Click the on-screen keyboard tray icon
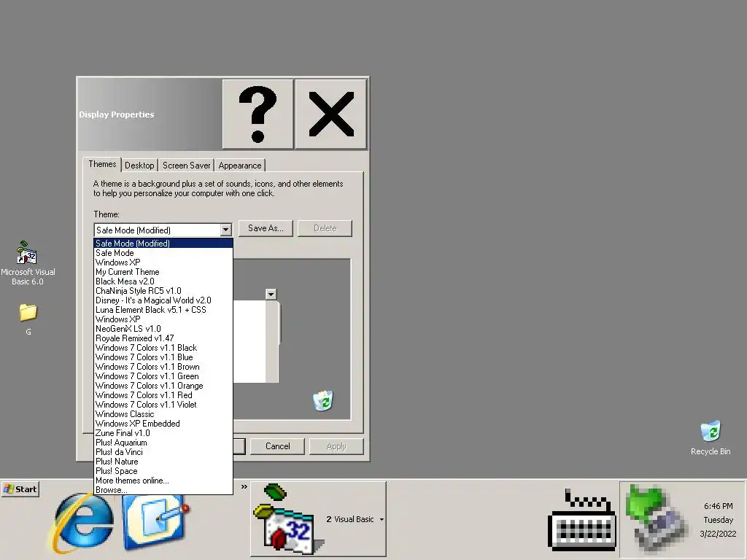Image resolution: width=747 pixels, height=560 pixels. point(581,519)
